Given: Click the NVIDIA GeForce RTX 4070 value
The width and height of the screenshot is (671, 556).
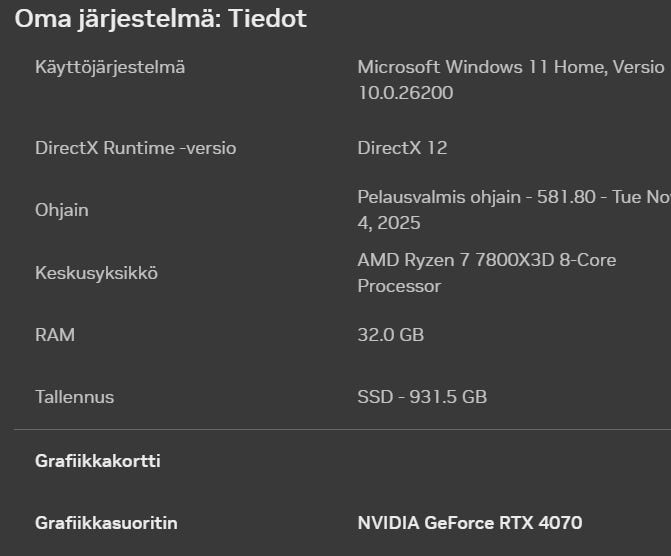Looking at the screenshot, I should pyautogui.click(x=469, y=523).
